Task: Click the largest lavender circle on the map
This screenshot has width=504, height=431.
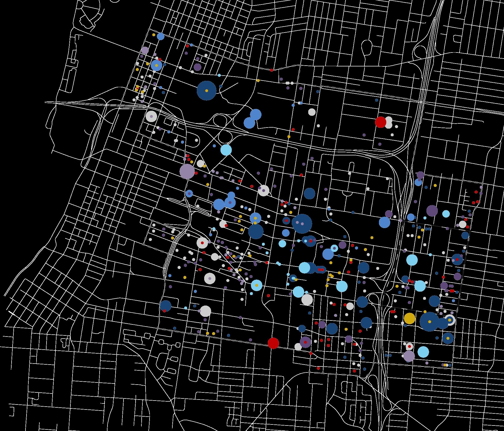Action: coord(187,172)
